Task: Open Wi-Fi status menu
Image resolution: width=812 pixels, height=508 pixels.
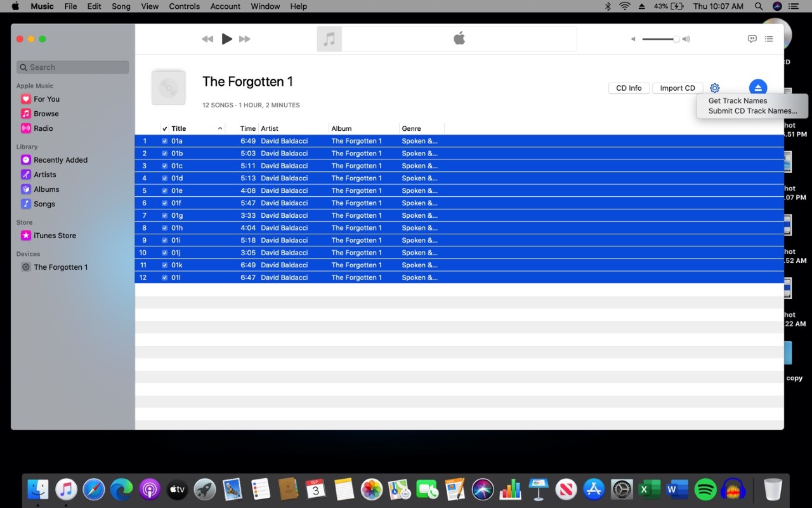Action: click(625, 6)
